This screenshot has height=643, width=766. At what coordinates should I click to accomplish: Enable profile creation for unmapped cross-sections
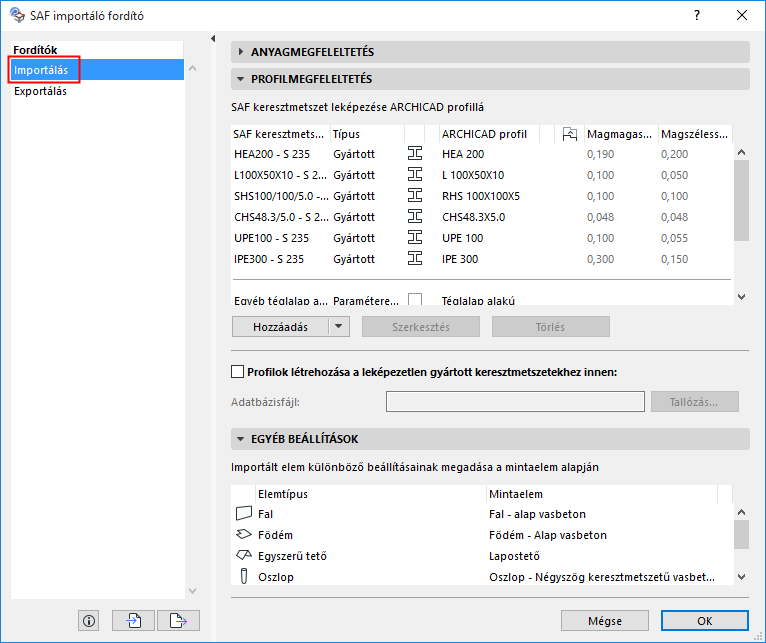[x=237, y=372]
